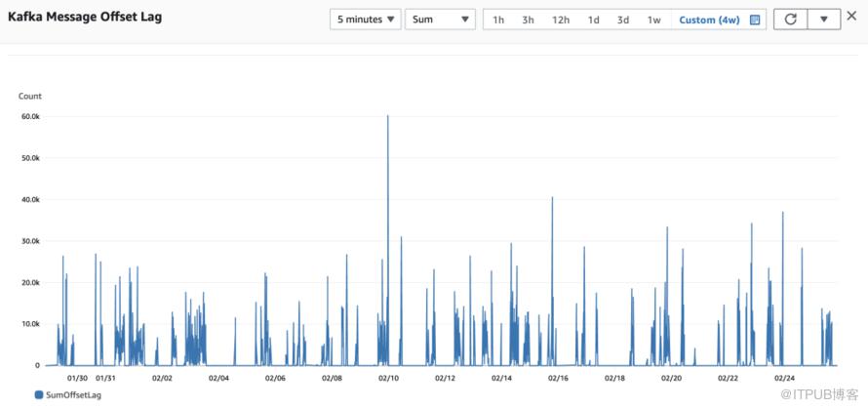Click the Count axis title
Screen dimensions: 868x409
(30, 96)
